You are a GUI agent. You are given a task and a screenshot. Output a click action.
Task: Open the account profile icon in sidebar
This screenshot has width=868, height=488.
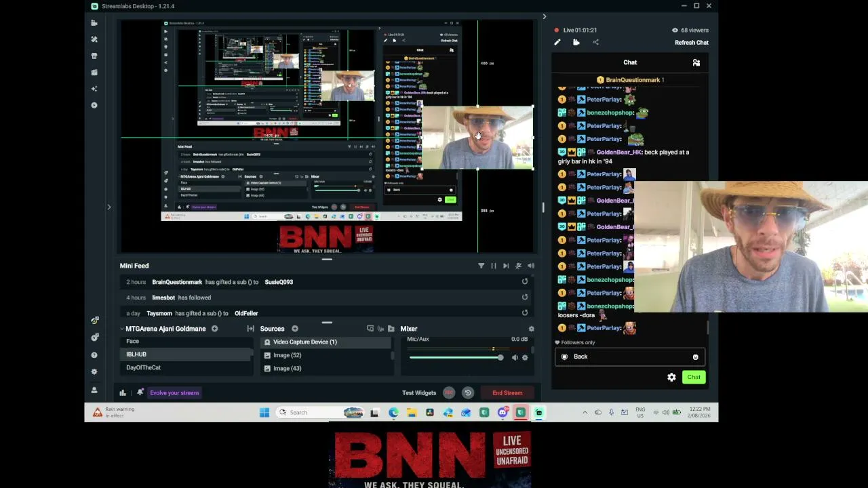(94, 390)
